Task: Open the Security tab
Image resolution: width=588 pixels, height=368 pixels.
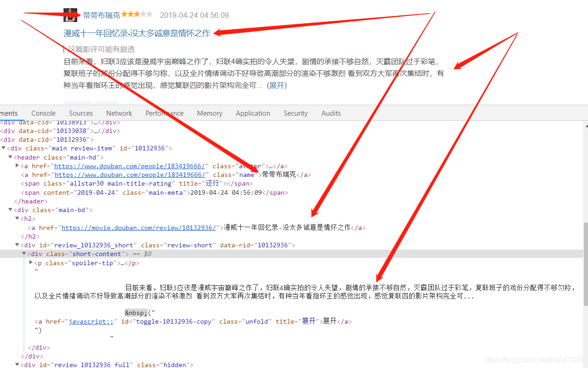Action: point(296,113)
